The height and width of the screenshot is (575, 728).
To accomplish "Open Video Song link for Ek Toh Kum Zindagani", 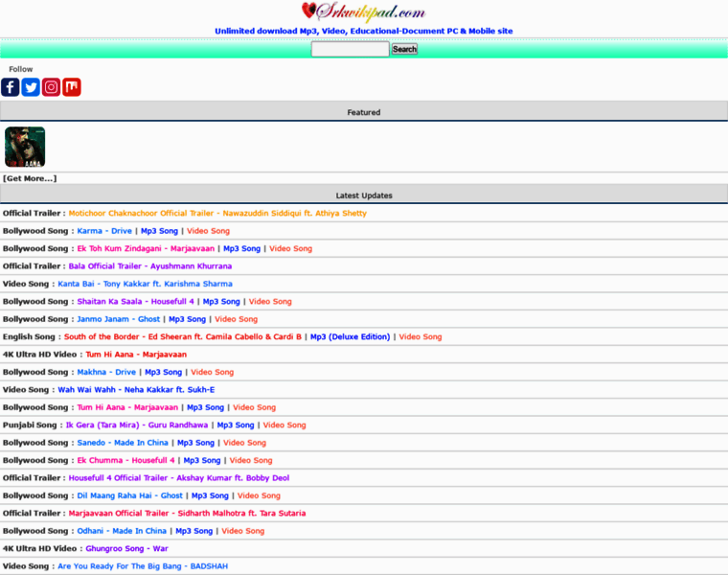I will 290,248.
